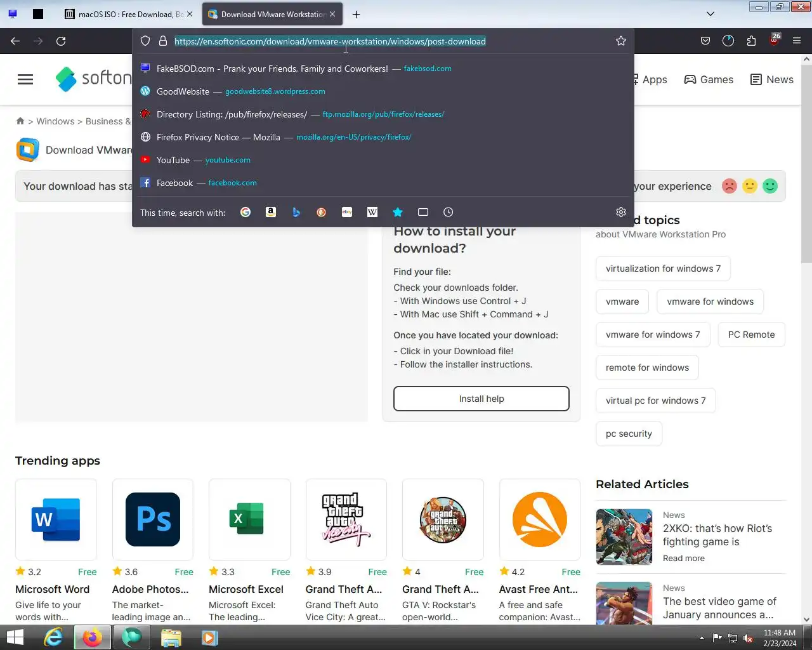This screenshot has height=650, width=812.
Task: Click Windows breadcrumb link
Action: (x=55, y=121)
